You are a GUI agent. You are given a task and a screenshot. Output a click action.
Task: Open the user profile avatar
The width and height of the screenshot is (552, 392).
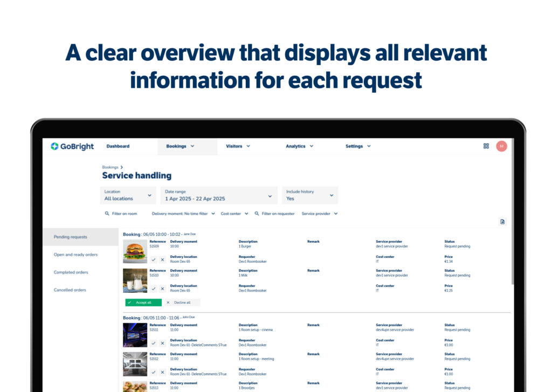pos(501,146)
